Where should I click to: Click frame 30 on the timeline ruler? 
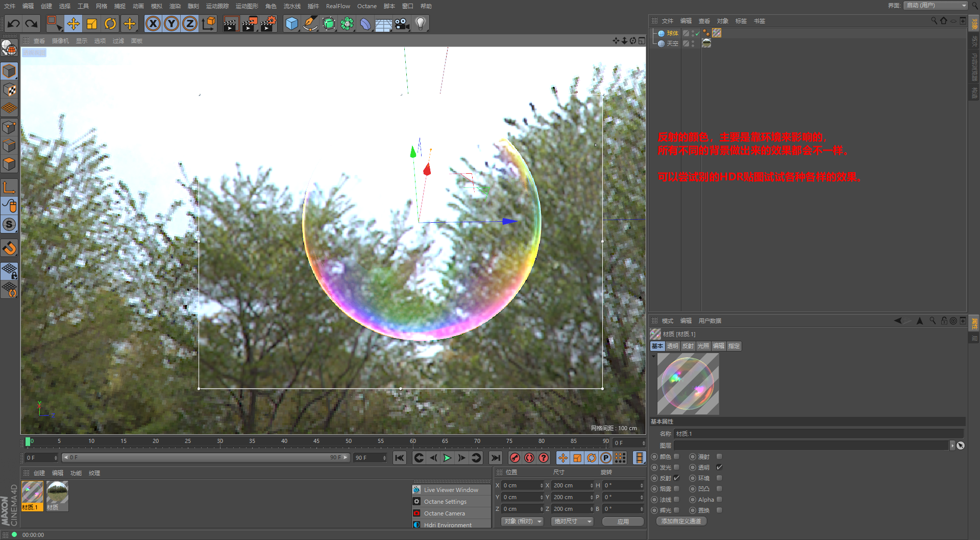[x=220, y=441]
